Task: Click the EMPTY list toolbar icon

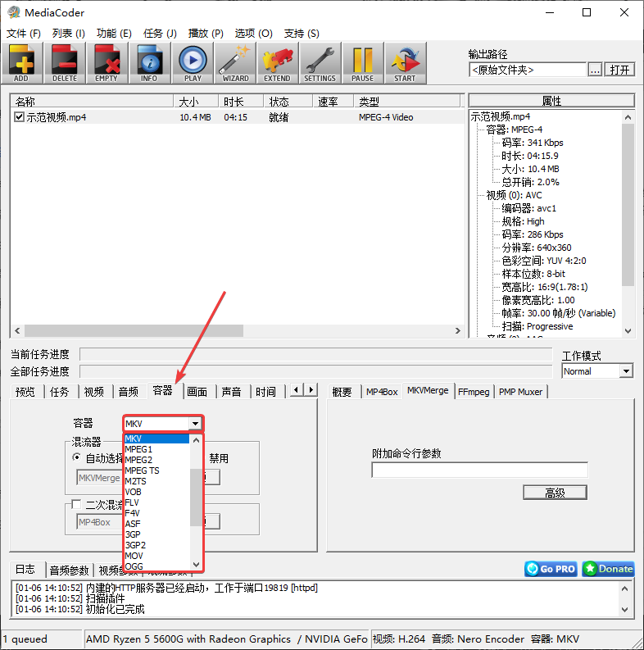Action: [x=107, y=62]
